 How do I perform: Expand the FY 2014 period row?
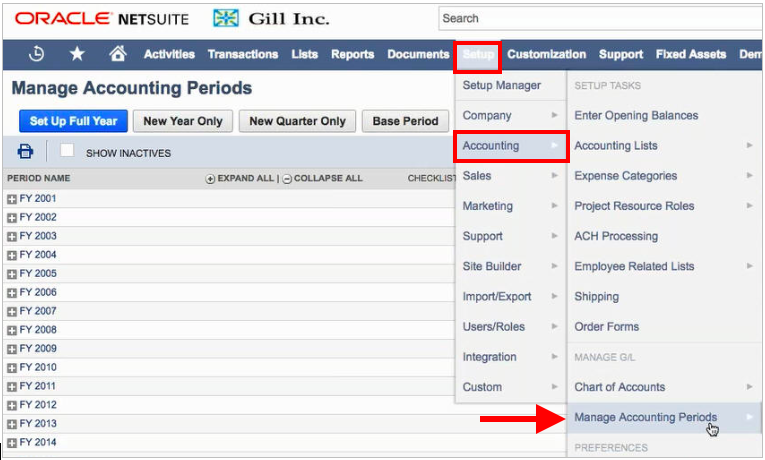[12, 443]
